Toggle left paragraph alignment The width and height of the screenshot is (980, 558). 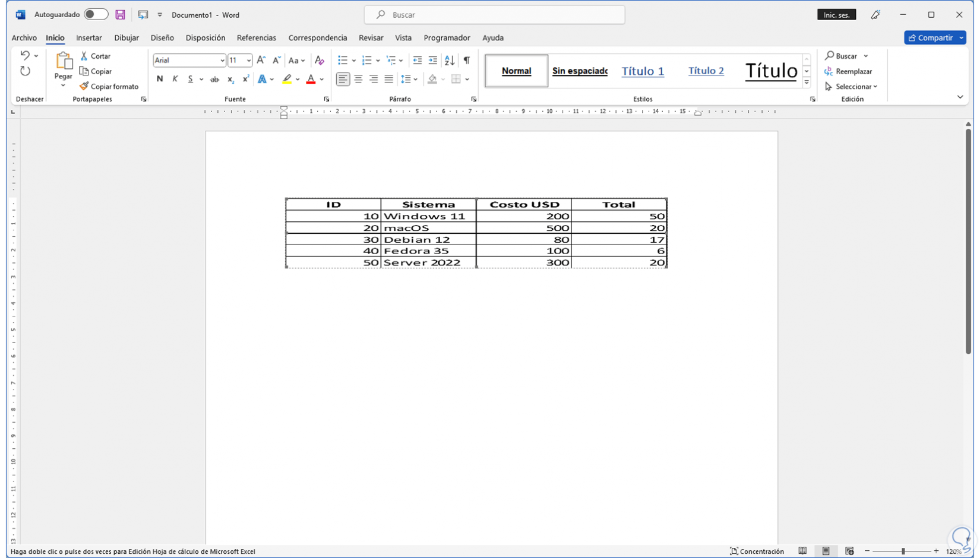click(343, 79)
